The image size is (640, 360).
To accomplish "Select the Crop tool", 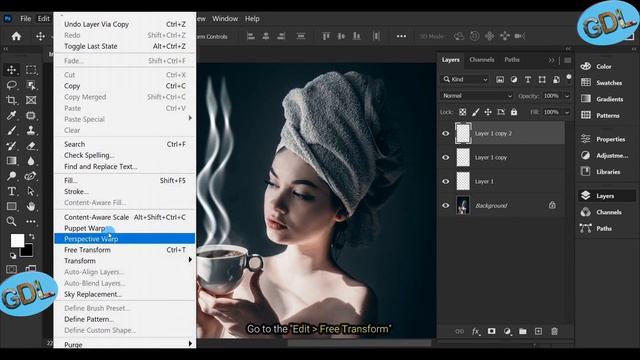I will pos(11,100).
